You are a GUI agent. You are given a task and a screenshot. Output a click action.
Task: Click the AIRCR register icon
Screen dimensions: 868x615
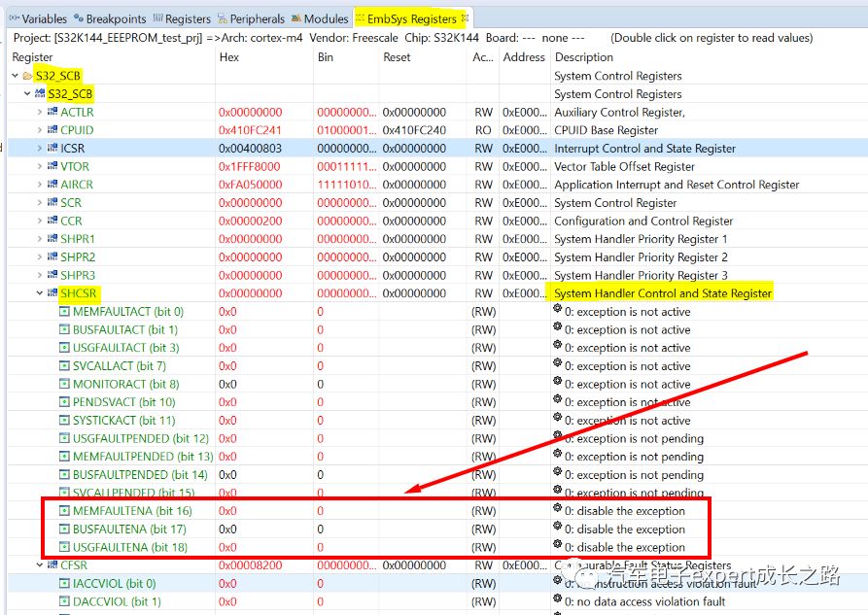tap(52, 184)
